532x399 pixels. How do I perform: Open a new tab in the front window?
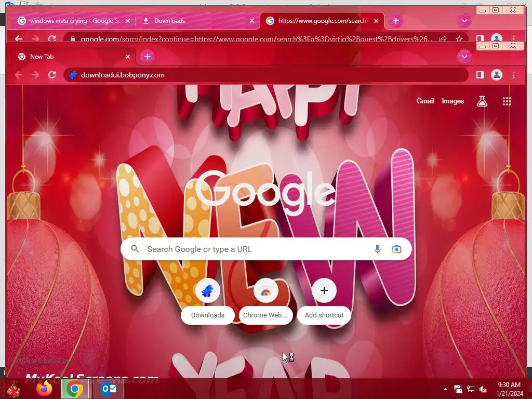click(147, 56)
